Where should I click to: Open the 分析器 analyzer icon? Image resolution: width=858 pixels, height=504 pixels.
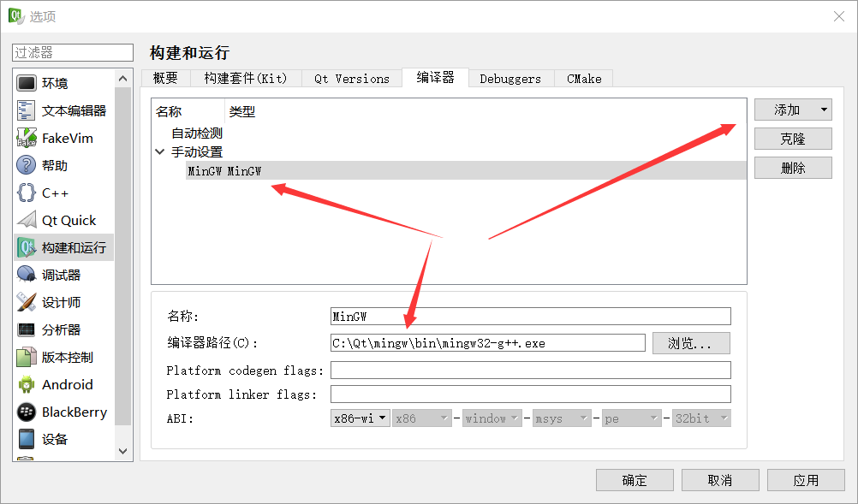pyautogui.click(x=27, y=329)
